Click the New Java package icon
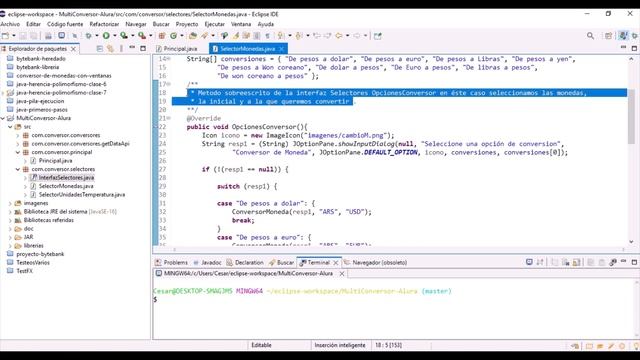Screen dimensions: 640x360 coord(162,36)
